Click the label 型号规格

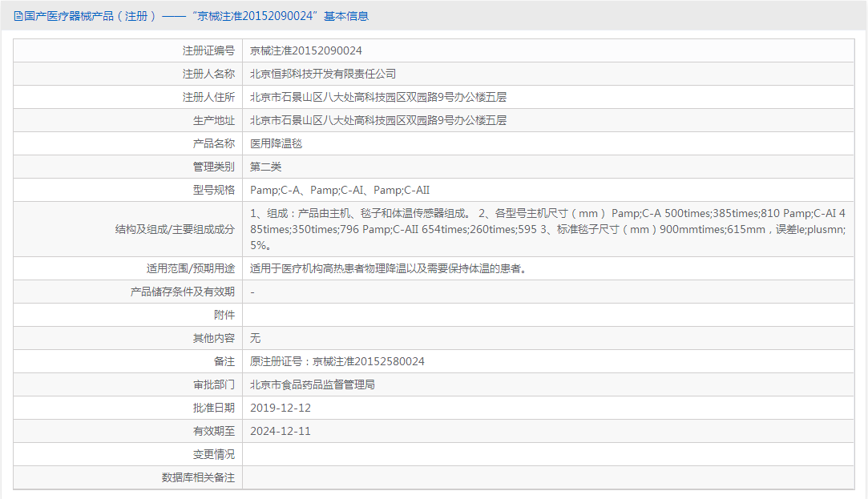click(214, 191)
